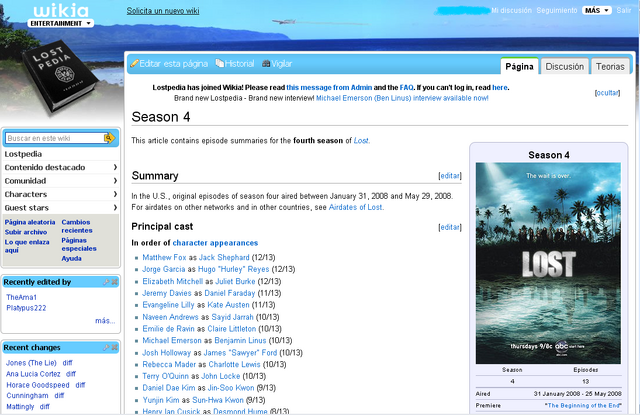Image resolution: width=640 pixels, height=415 pixels.
Task: Click the Salir logout link
Action: (624, 10)
